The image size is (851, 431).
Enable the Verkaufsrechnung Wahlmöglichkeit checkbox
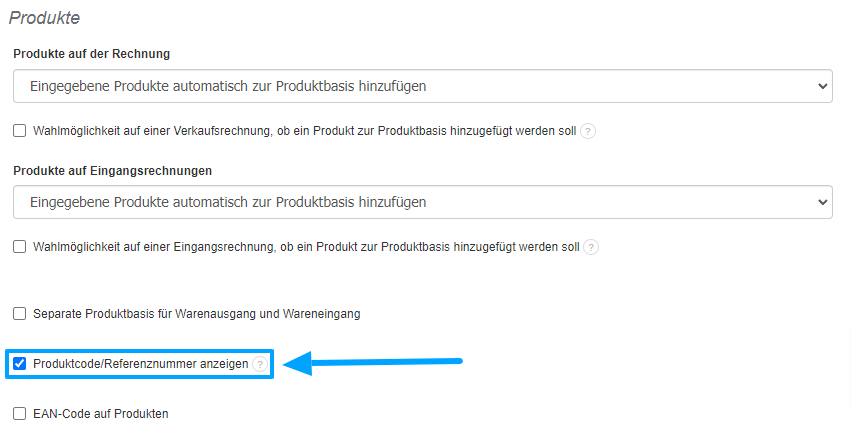20,131
